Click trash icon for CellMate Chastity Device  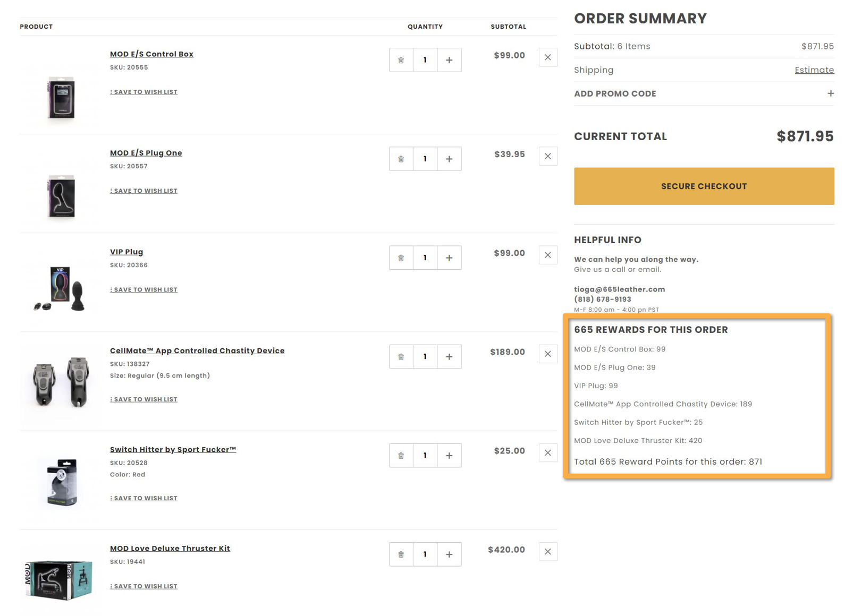pyautogui.click(x=401, y=357)
